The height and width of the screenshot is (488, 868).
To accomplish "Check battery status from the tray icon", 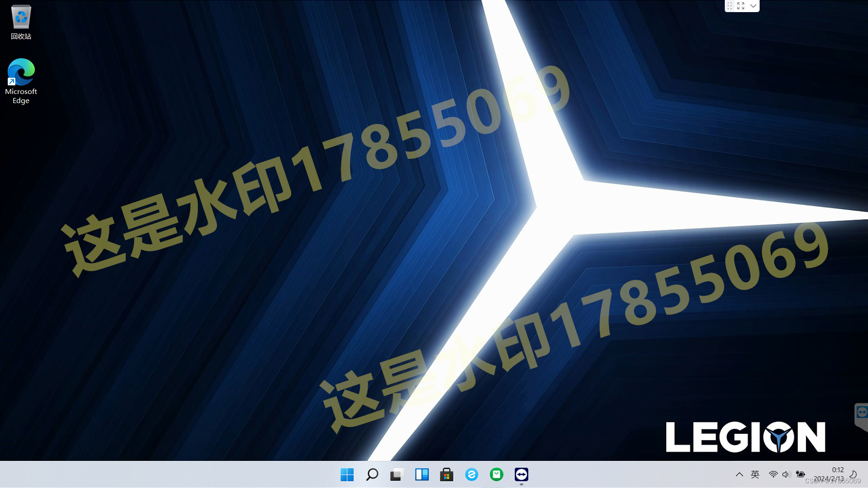I will click(x=801, y=474).
